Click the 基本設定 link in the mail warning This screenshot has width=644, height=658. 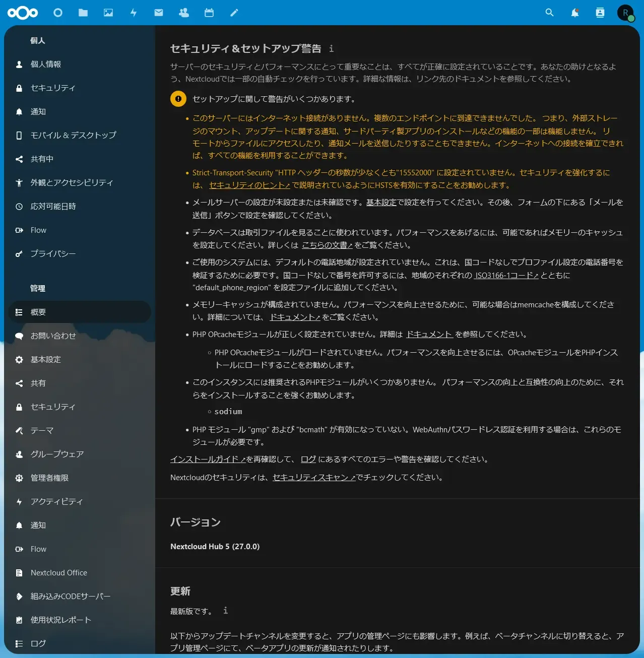coord(381,202)
